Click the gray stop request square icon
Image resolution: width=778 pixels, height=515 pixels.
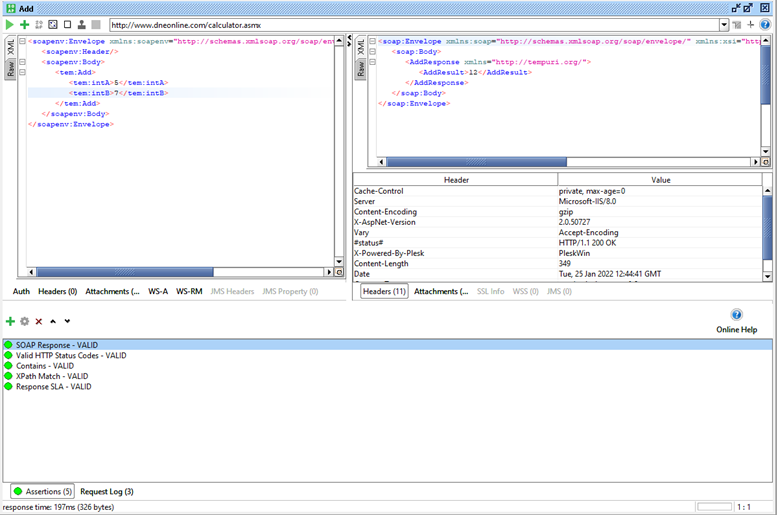[x=96, y=24]
